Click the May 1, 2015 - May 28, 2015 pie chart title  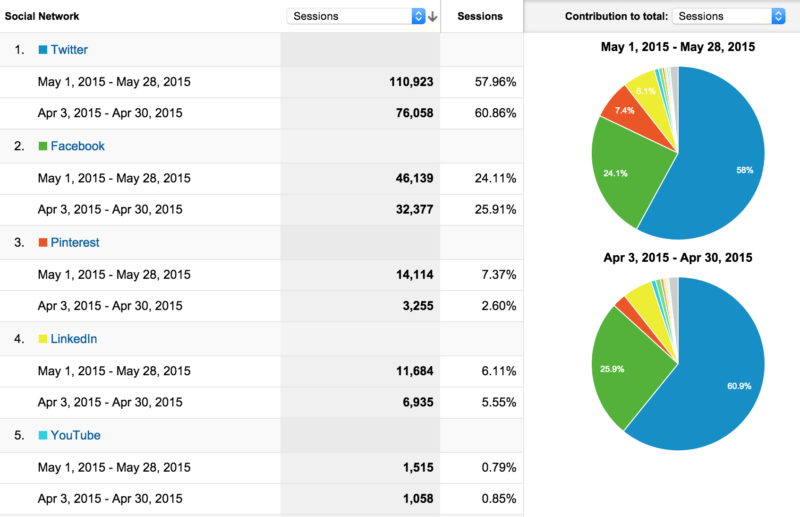(678, 47)
